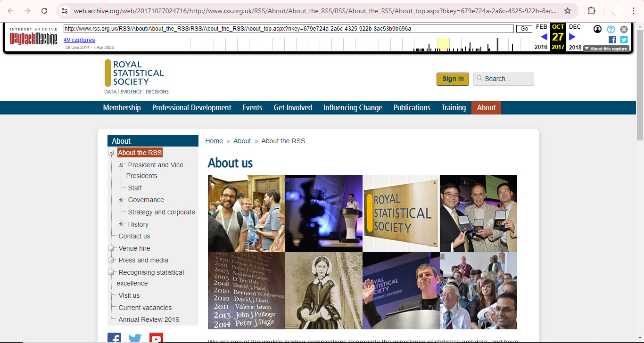Share the capture on Twitter from the Wayback toolbar
This screenshot has width=644, height=343.
624,40
